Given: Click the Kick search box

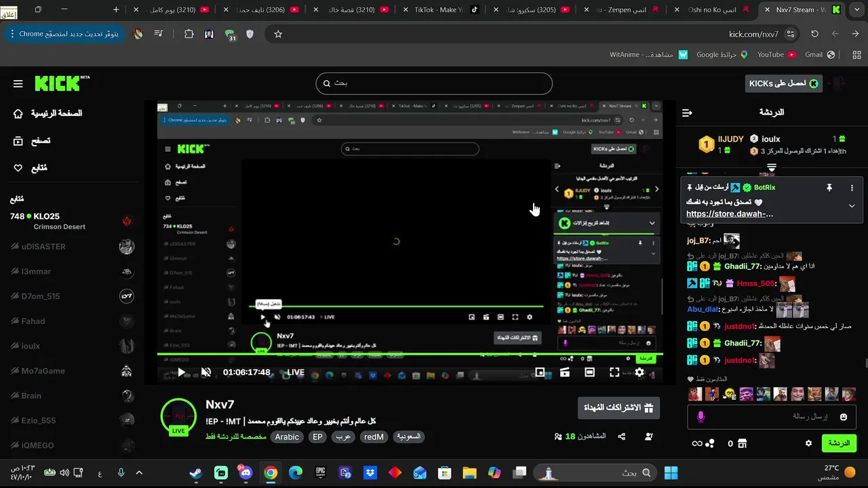Looking at the screenshot, I should (x=434, y=83).
